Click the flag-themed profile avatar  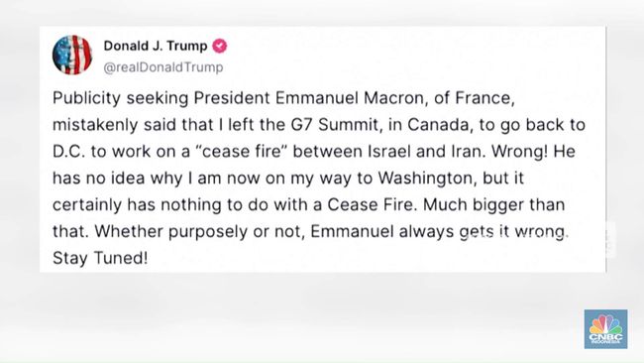72,55
